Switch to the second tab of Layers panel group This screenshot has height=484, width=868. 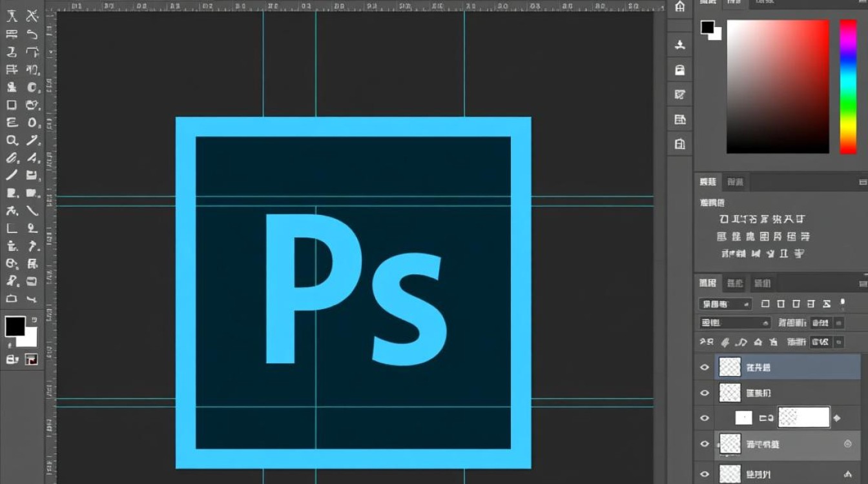735,283
